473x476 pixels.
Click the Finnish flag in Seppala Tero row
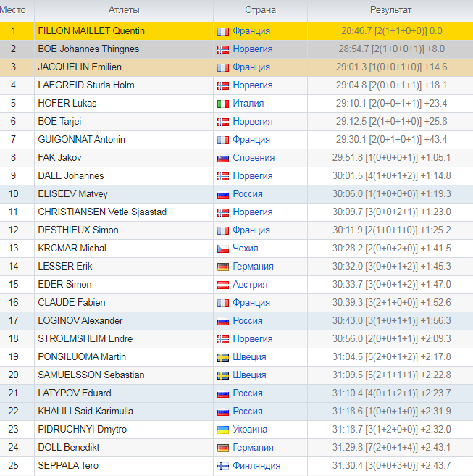[x=223, y=466]
